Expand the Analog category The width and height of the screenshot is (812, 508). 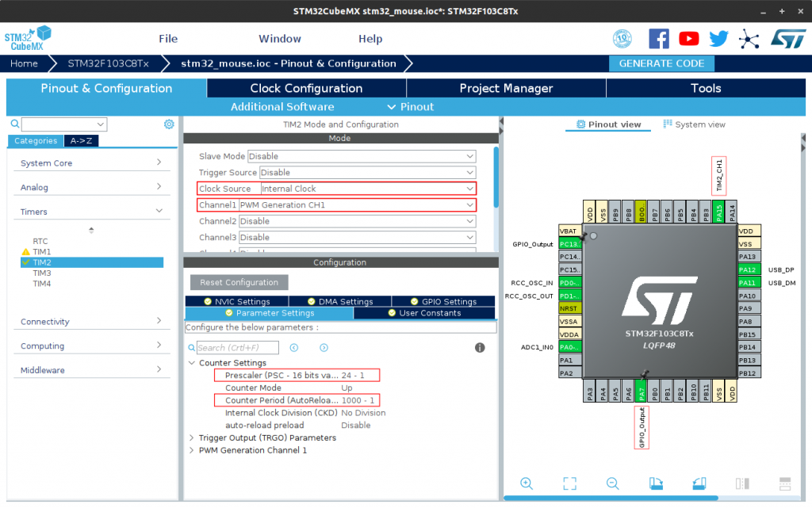(x=92, y=187)
